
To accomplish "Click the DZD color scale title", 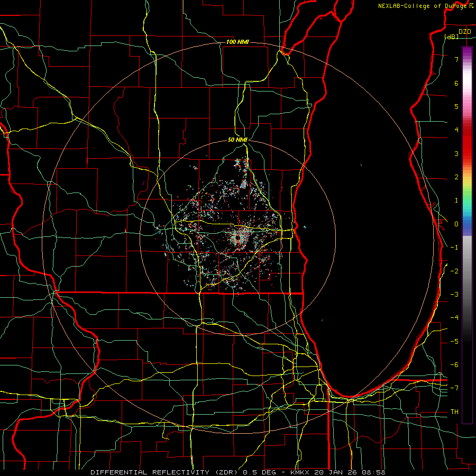I will 465,32.
